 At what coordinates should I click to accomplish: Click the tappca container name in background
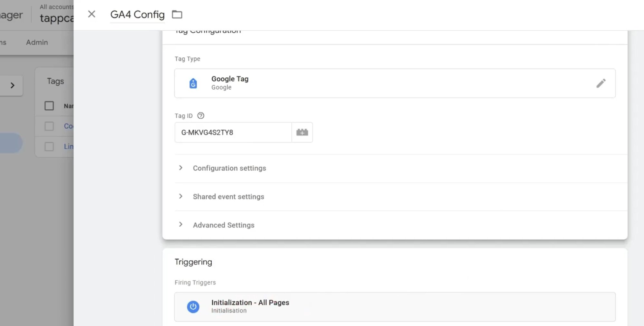tap(57, 18)
